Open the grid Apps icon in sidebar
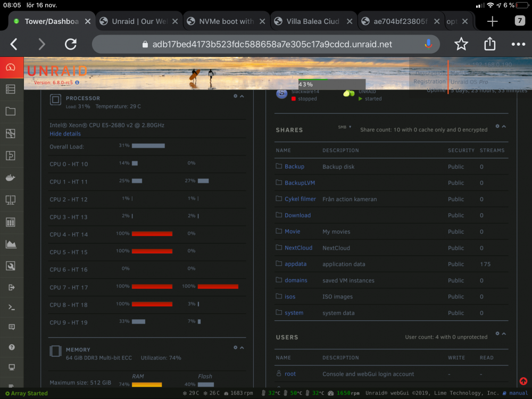Viewport: 532px width, 399px height. [x=11, y=222]
